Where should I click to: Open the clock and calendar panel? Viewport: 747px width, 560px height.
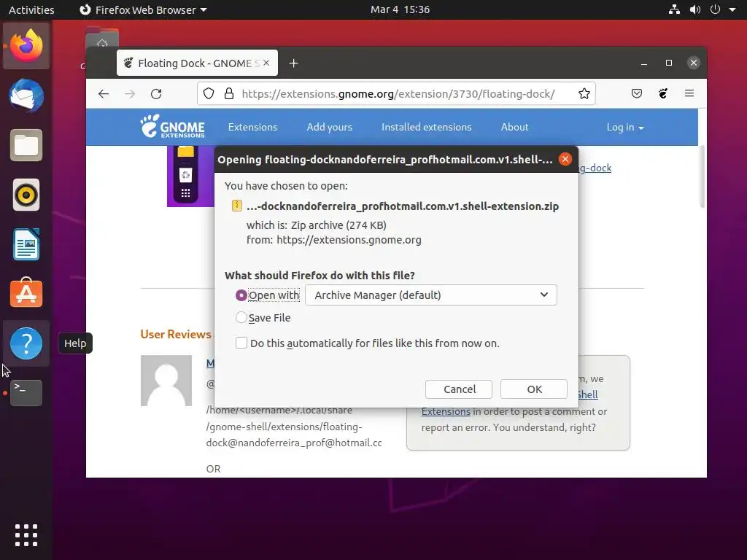pyautogui.click(x=400, y=9)
